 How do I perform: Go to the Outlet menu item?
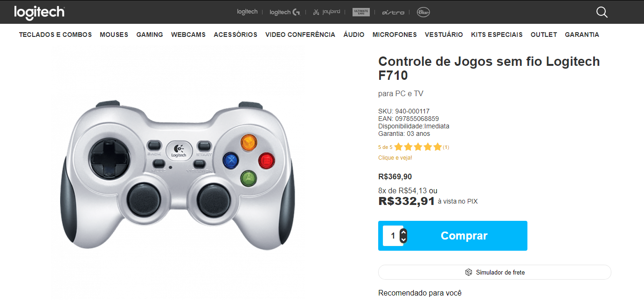tap(544, 35)
